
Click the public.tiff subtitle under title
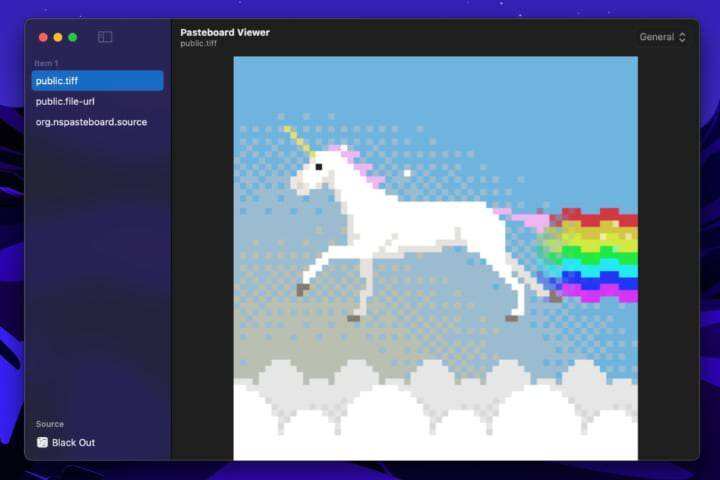[x=198, y=44]
